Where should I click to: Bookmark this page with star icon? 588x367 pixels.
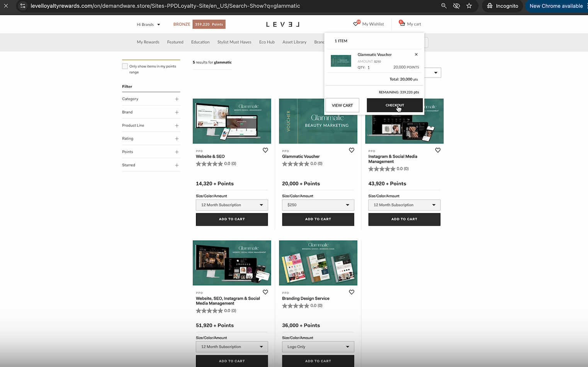pyautogui.click(x=469, y=6)
